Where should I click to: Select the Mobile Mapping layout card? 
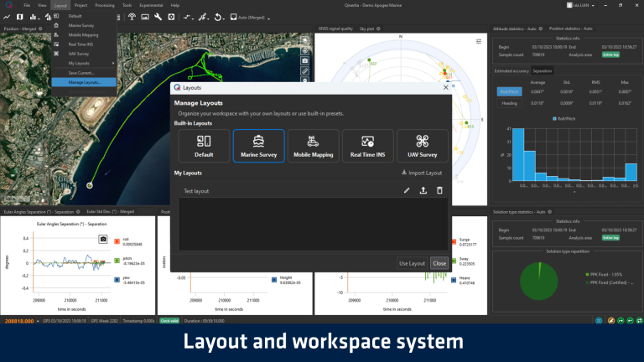coord(314,146)
